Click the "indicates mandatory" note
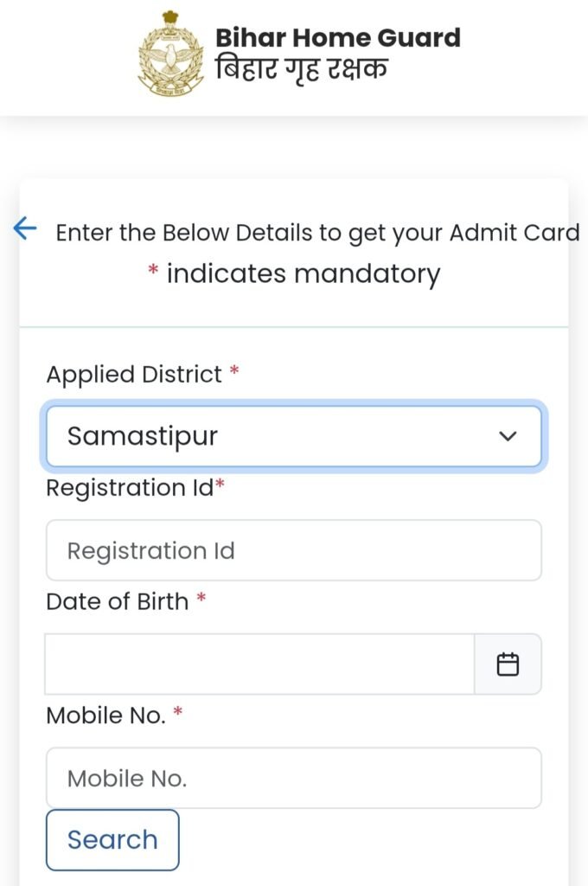 [303, 274]
